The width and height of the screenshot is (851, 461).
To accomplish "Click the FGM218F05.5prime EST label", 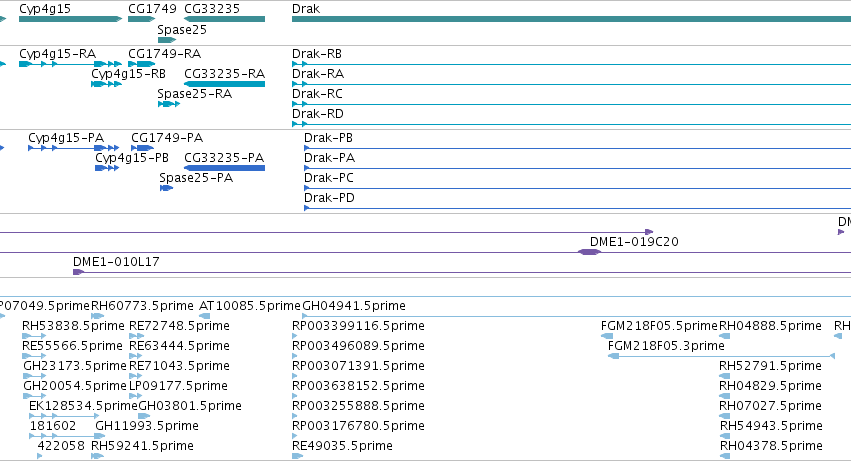I will tap(659, 326).
